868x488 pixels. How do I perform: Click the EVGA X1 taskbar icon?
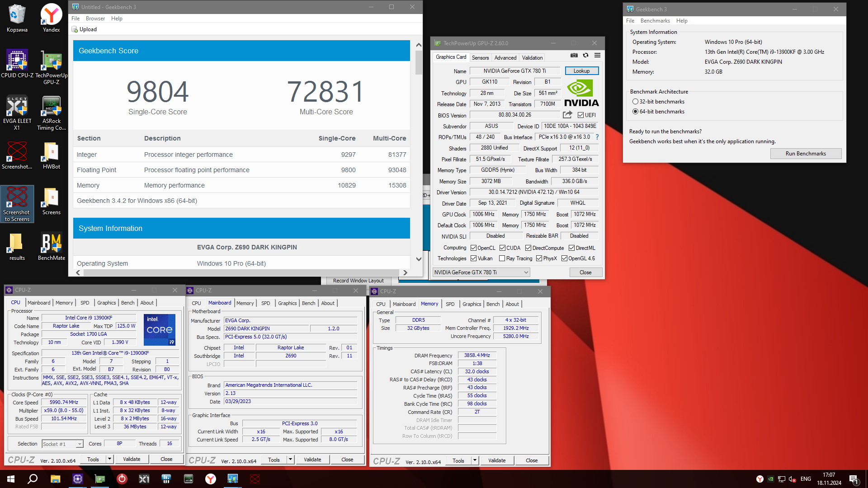pos(144,479)
